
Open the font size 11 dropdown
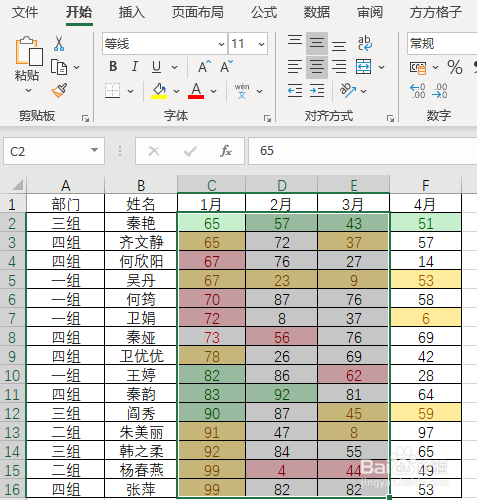click(x=261, y=44)
